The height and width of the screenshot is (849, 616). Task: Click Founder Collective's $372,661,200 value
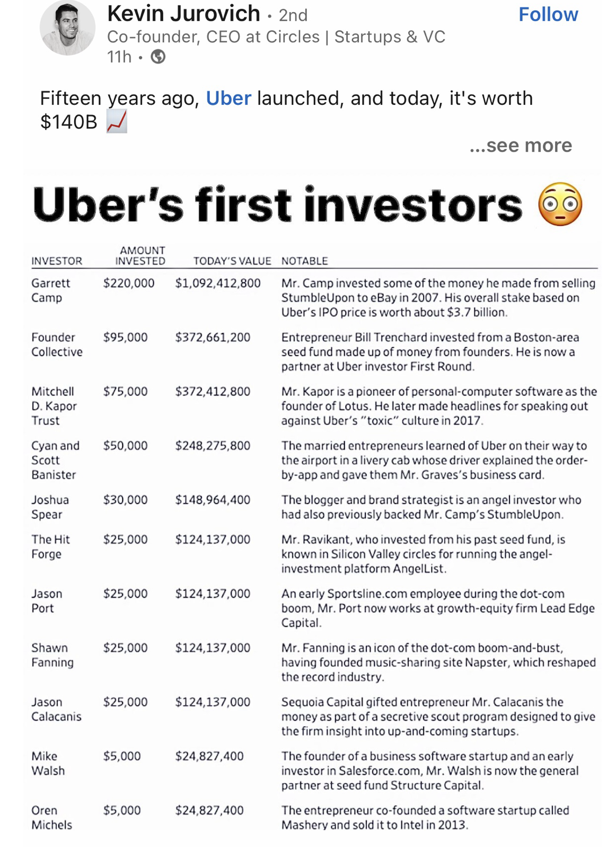213,338
